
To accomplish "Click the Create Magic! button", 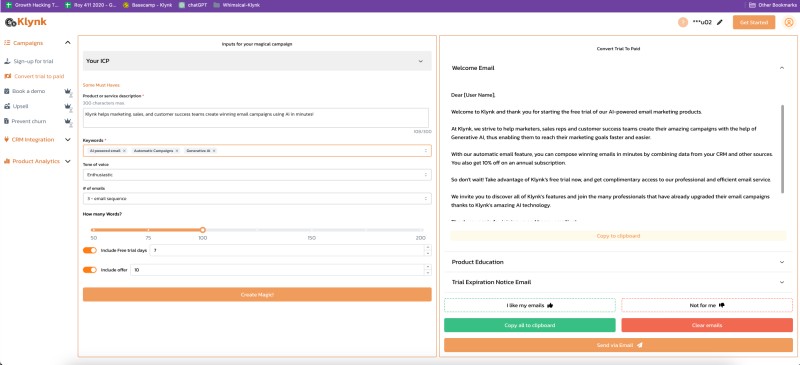I will [257, 295].
